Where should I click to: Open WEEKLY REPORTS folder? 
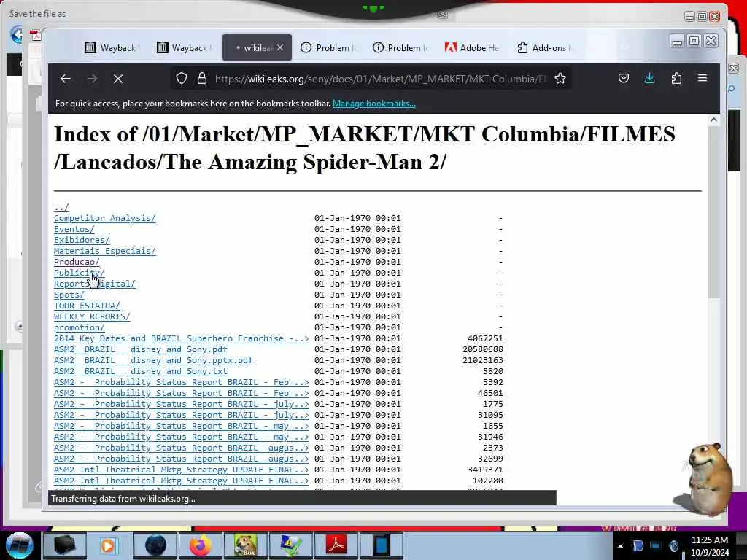click(92, 316)
